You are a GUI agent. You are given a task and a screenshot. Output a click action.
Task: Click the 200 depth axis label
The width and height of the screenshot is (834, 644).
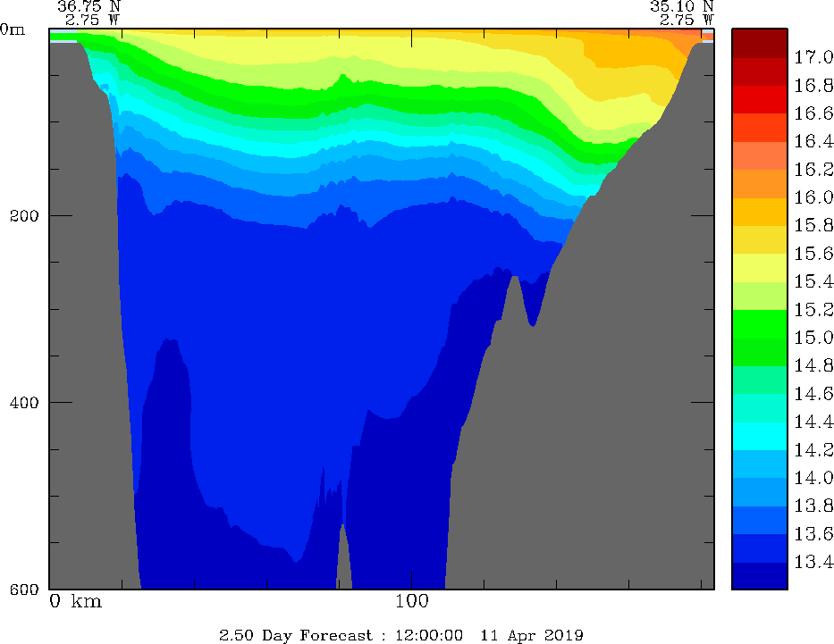point(24,215)
